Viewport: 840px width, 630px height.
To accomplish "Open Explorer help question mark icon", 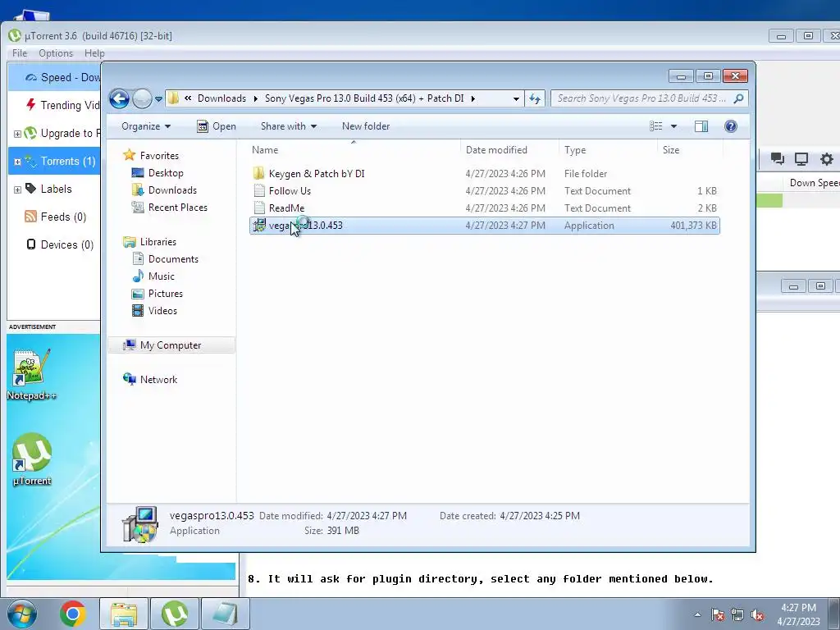I will point(731,126).
